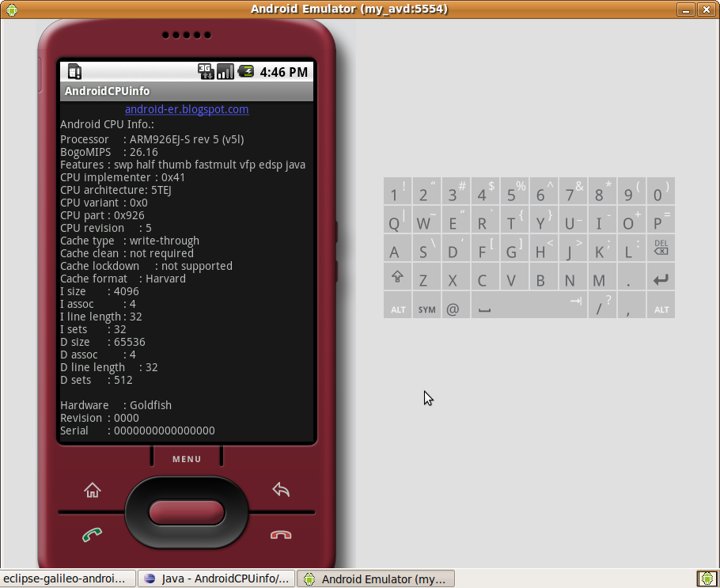
Task: Open the android-er.blogspot.com link
Action: click(x=187, y=109)
